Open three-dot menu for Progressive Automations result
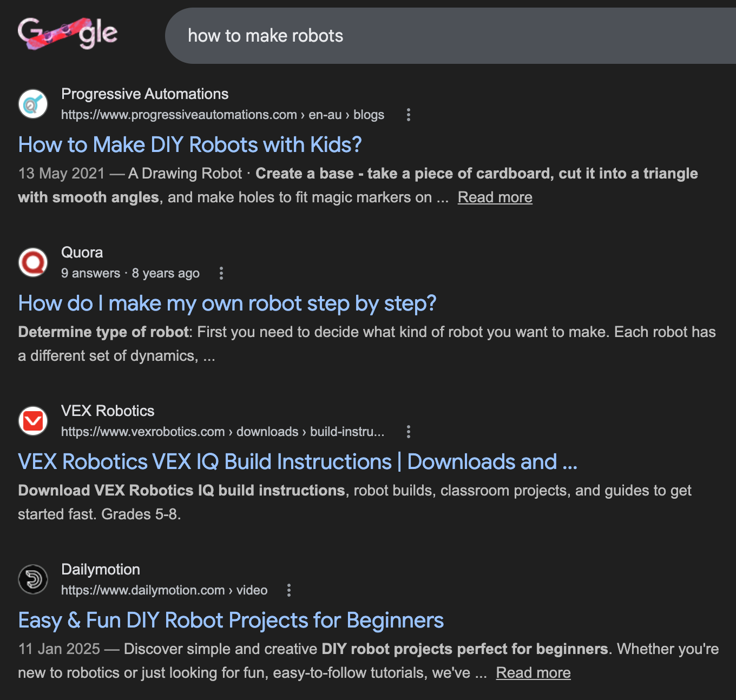 (409, 115)
